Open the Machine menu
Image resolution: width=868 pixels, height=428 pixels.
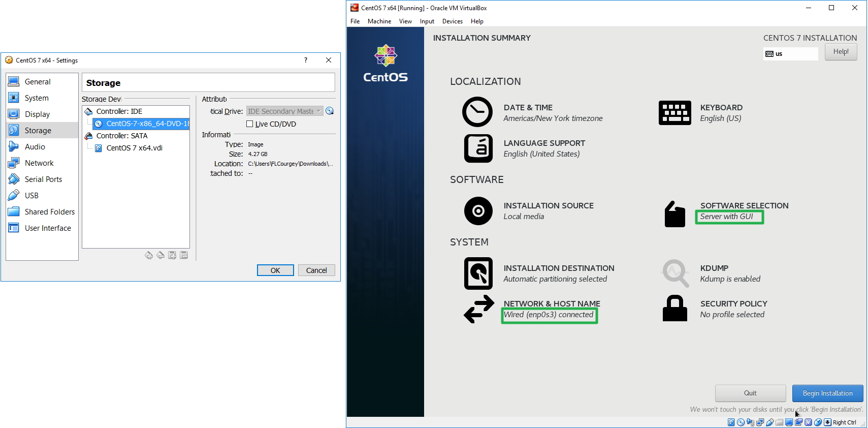tap(379, 21)
